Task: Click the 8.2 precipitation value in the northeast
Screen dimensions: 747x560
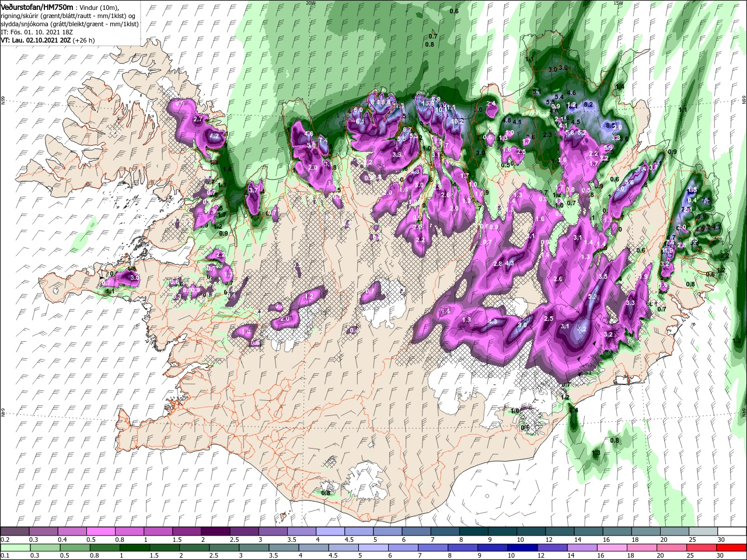Action: click(x=588, y=104)
